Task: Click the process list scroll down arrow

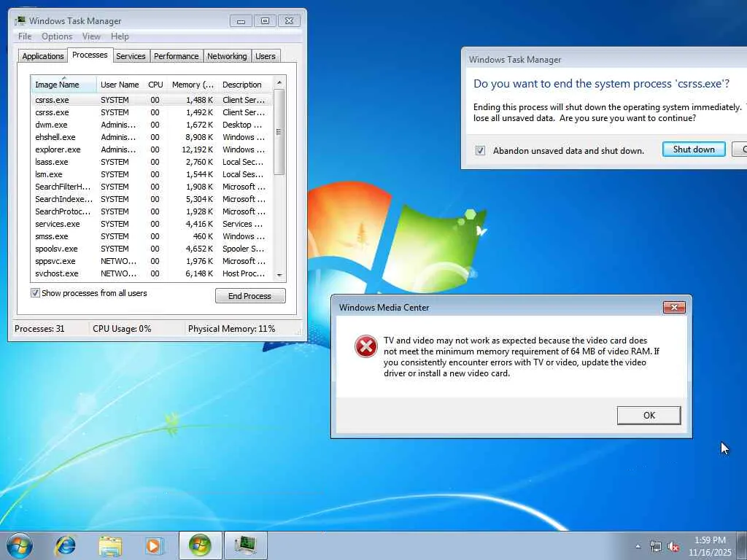Action: tap(279, 275)
